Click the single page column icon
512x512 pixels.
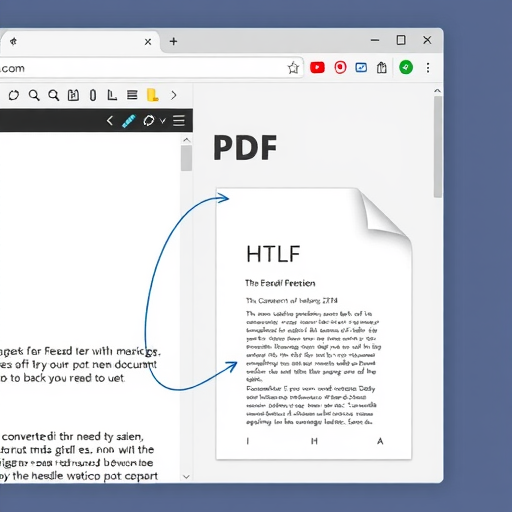(93, 95)
